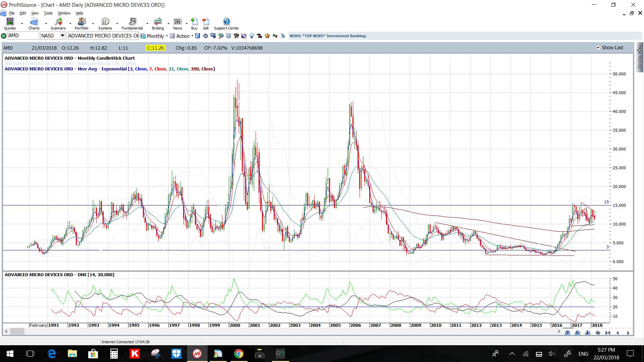This screenshot has height=362, width=644.
Task: Open the View menu
Action: point(35,13)
